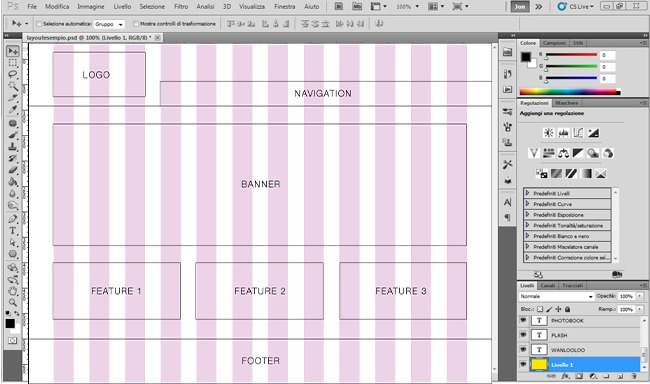Select the Type tool
This screenshot has height=384, width=650.
tap(13, 231)
